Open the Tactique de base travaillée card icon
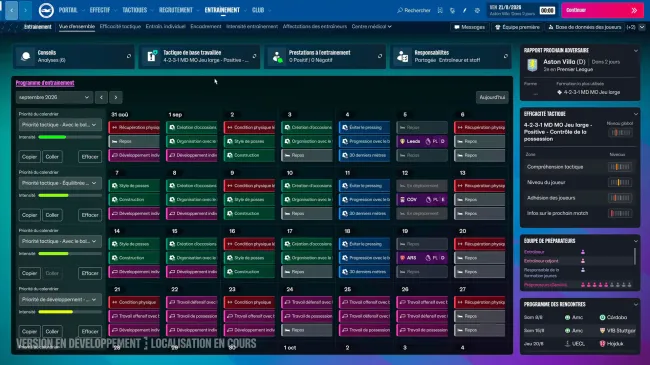 (x=152, y=56)
